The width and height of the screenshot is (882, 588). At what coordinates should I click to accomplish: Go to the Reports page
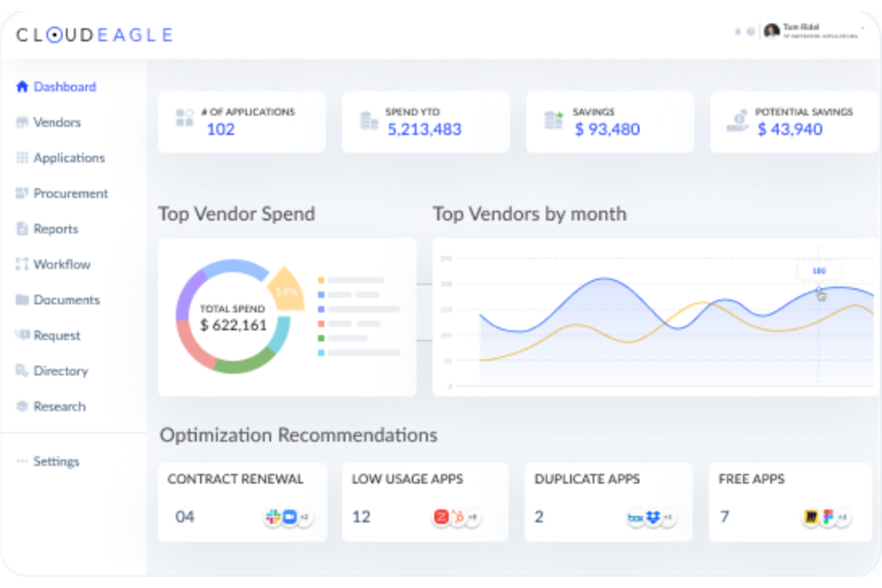click(x=55, y=229)
